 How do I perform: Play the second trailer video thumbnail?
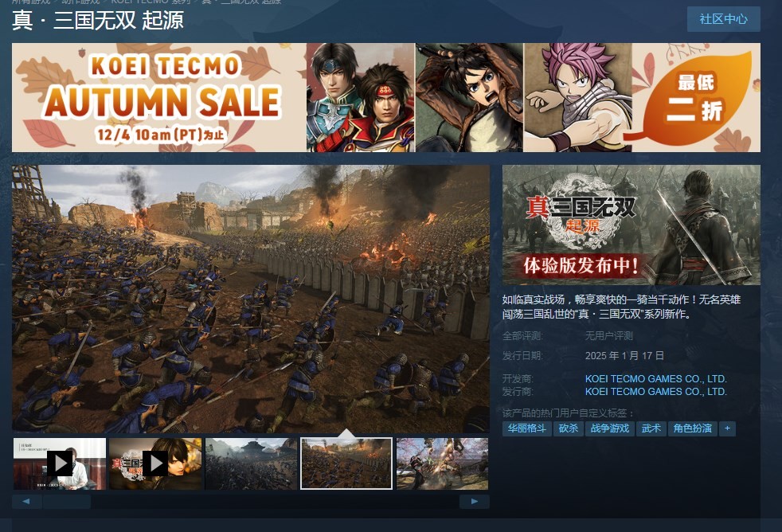coord(155,464)
